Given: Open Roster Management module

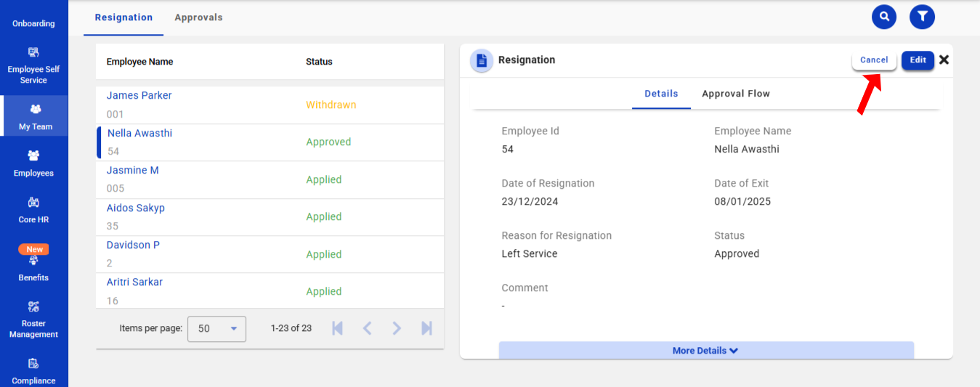Looking at the screenshot, I should [x=33, y=319].
